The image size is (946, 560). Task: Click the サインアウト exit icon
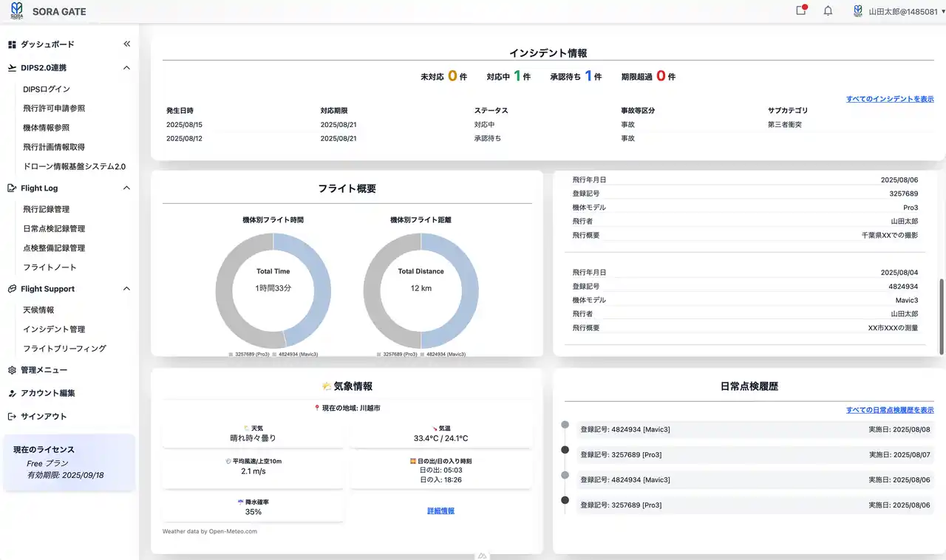tap(12, 417)
